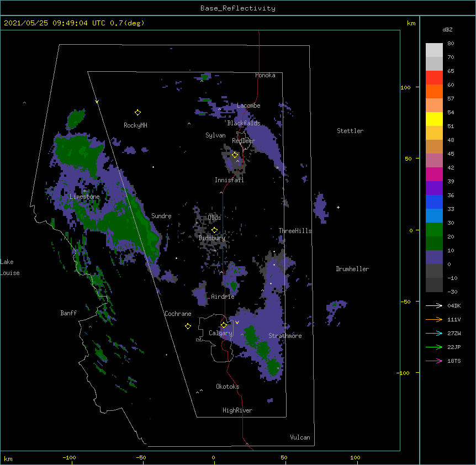Click the yellow diamond marker above RockyMH
The image size is (476, 465).
(137, 113)
